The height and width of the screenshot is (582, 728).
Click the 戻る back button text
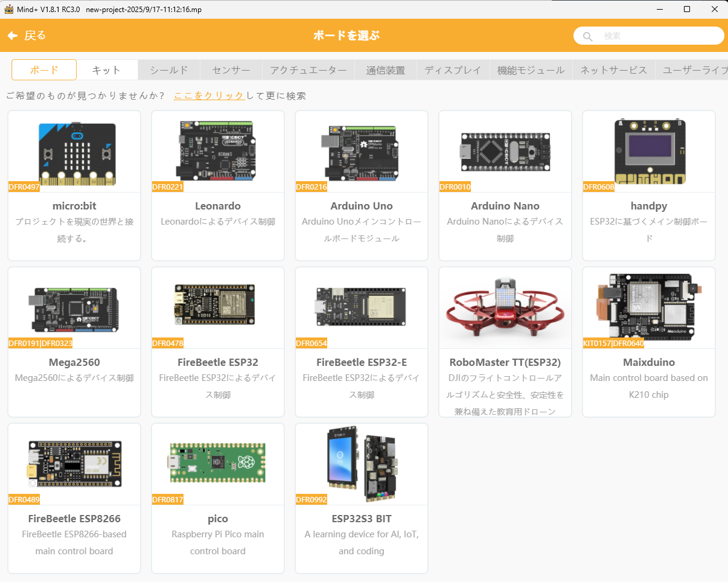coord(35,36)
